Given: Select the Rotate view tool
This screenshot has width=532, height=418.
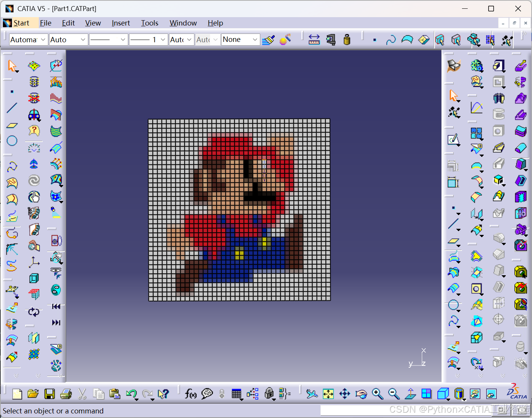Looking at the screenshot, I should tap(361, 394).
